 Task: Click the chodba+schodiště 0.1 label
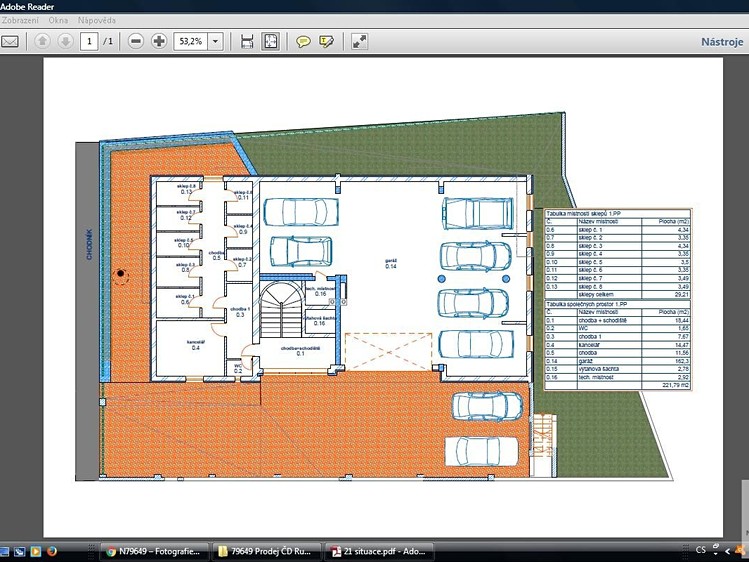pos(300,351)
